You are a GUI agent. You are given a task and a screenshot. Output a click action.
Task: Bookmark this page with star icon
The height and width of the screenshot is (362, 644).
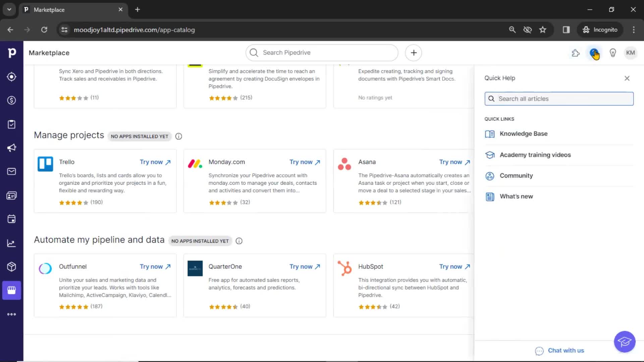coord(543,30)
